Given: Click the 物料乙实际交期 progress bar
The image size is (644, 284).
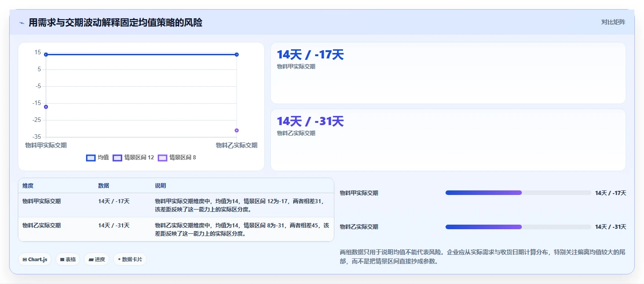Looking at the screenshot, I should point(518,226).
